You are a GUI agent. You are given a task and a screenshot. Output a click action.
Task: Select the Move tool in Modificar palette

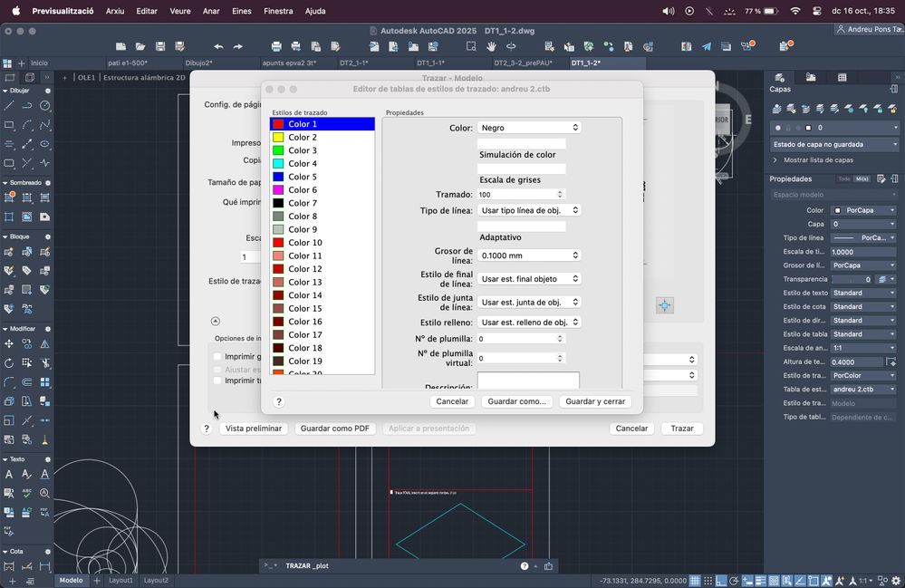point(9,344)
